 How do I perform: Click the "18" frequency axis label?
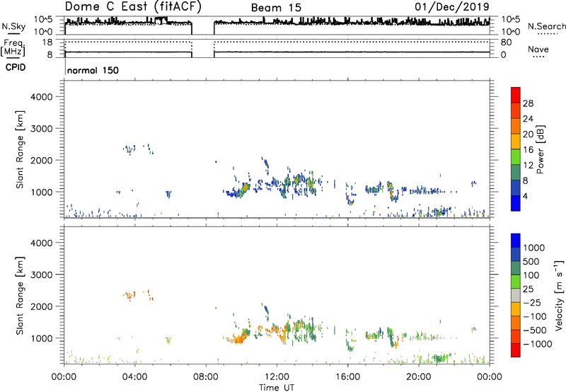tap(47, 42)
